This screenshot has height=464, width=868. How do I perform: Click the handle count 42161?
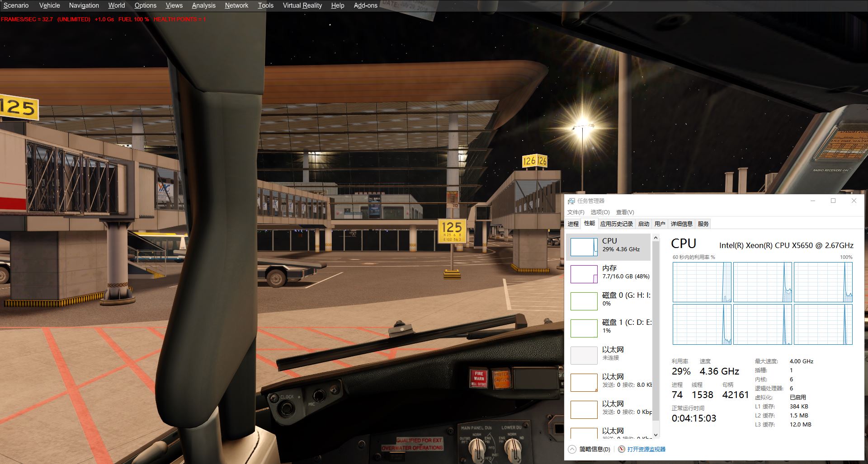click(736, 395)
